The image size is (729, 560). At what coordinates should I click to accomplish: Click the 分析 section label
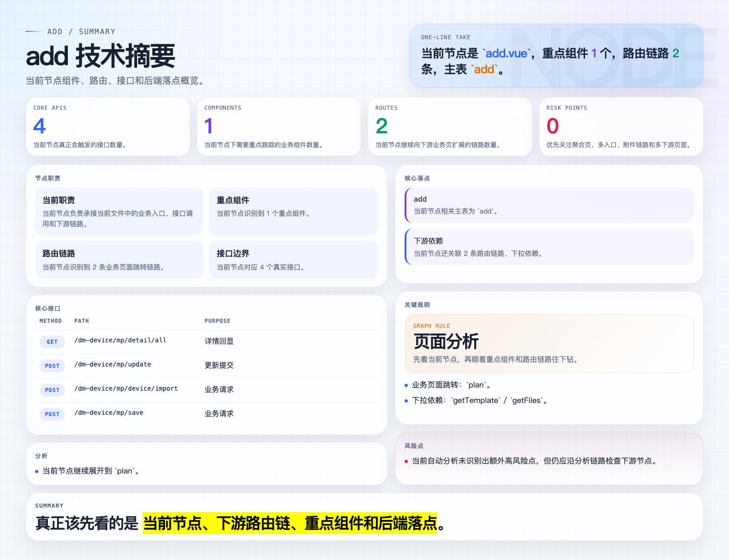coord(41,456)
